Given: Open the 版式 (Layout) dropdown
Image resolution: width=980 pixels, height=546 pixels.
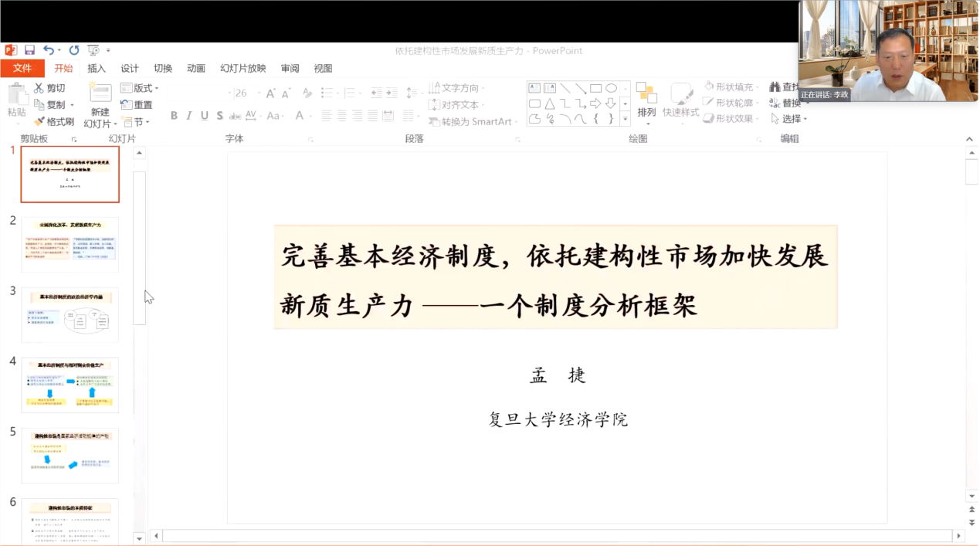Looking at the screenshot, I should tap(140, 88).
